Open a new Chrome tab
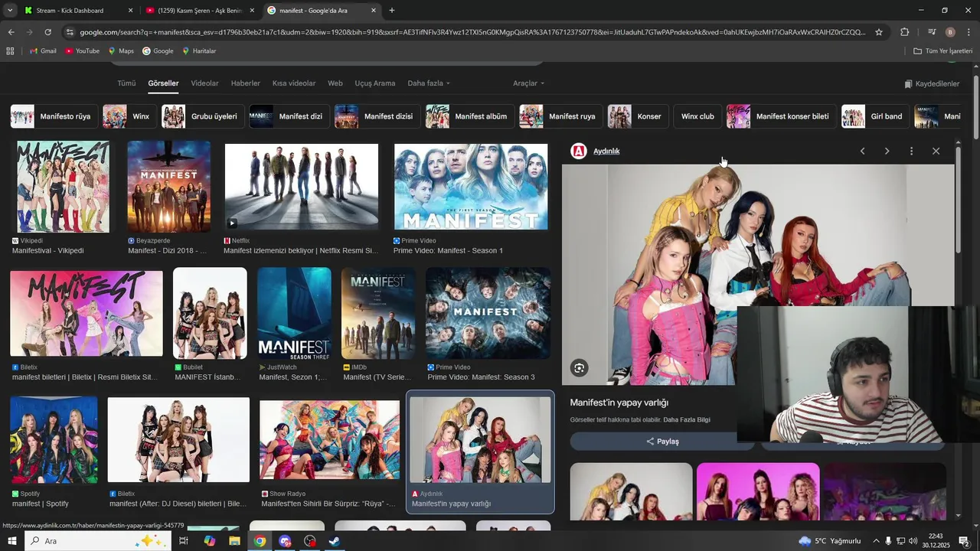Viewport: 980px width, 551px height. click(392, 11)
